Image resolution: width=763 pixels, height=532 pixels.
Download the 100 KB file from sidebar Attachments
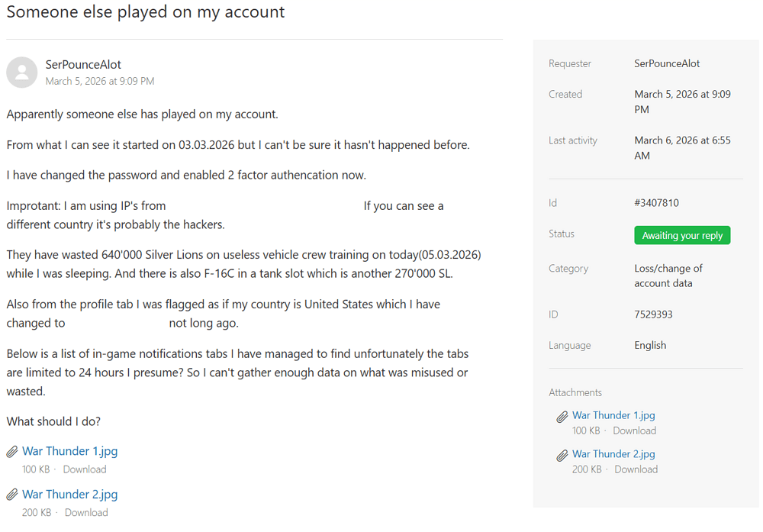(x=634, y=430)
